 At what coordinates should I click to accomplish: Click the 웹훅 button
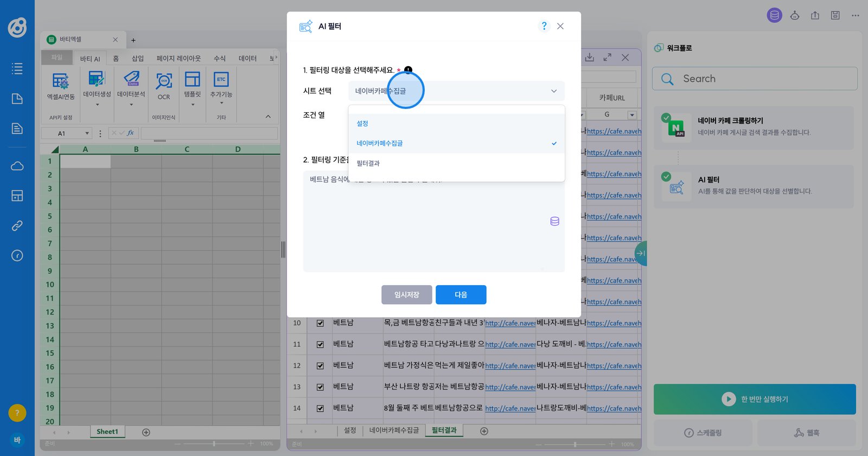click(x=807, y=433)
